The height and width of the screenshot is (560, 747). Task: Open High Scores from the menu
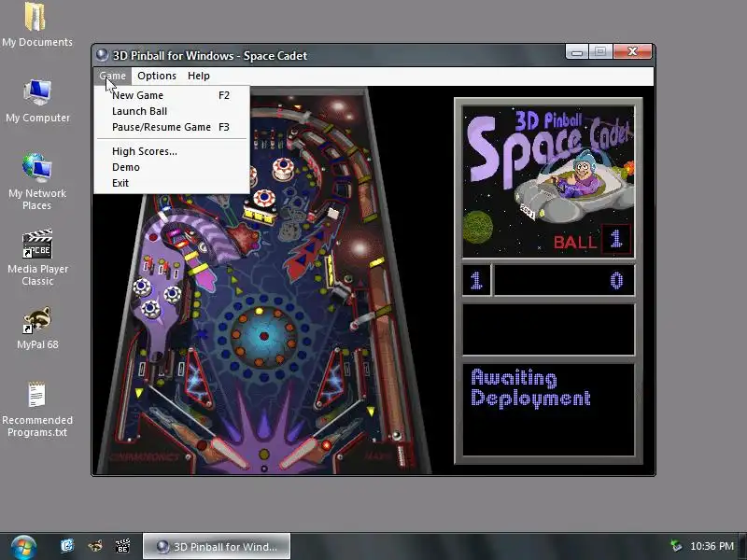(x=171, y=151)
